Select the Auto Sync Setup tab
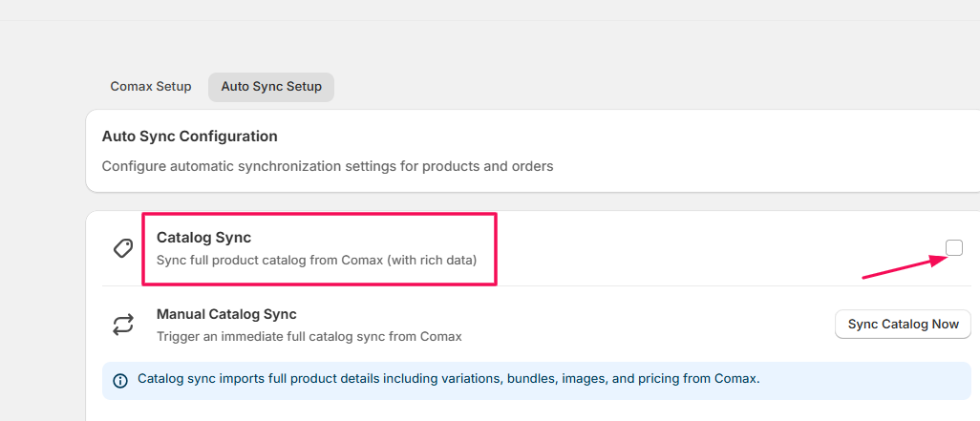This screenshot has width=980, height=421. [x=271, y=87]
